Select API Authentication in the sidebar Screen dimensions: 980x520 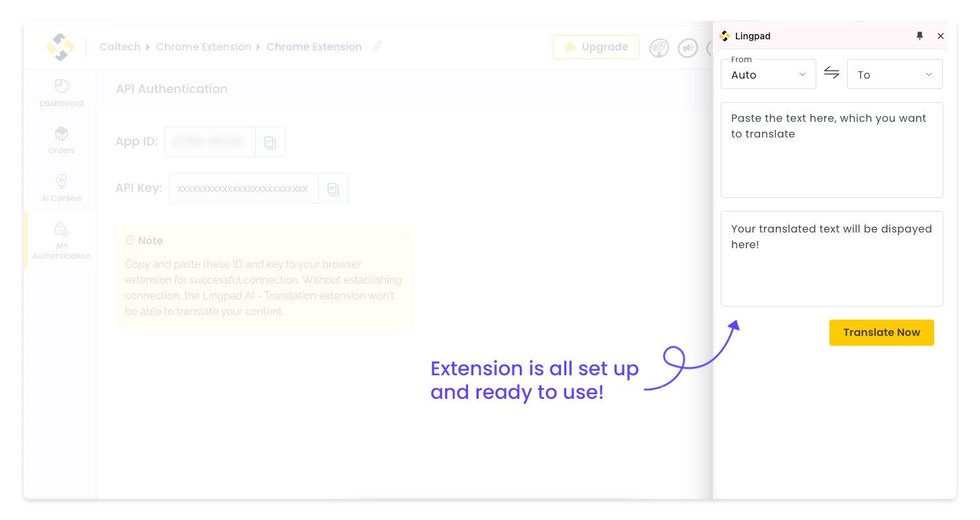coord(62,240)
